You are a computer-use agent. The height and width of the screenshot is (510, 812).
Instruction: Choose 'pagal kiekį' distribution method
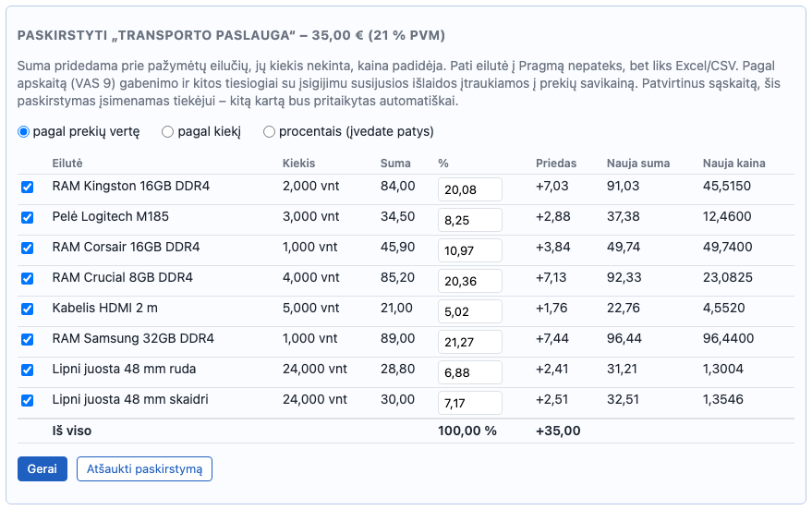(x=167, y=132)
